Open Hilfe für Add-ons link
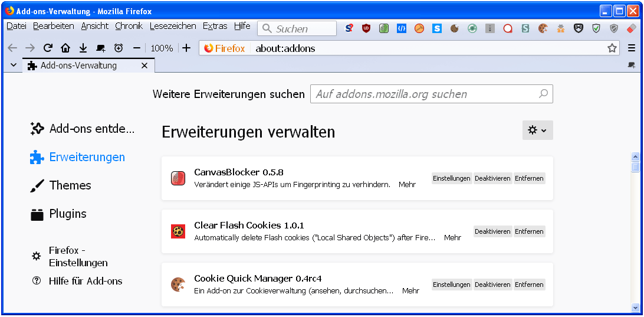This screenshot has height=317, width=644. (x=77, y=281)
